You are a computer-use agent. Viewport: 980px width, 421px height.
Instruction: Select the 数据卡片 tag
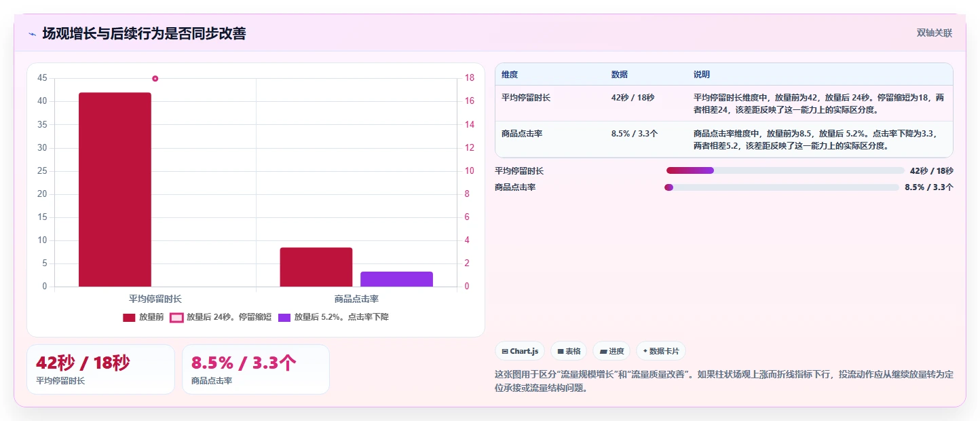pyautogui.click(x=661, y=351)
